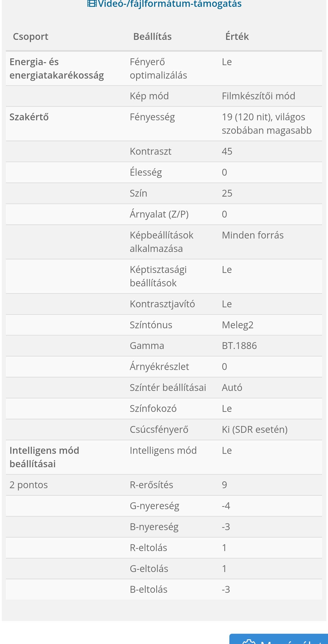Screen dimensions: 328x644
Task: Click the gear icon on the blue button
Action: (x=249, y=642)
